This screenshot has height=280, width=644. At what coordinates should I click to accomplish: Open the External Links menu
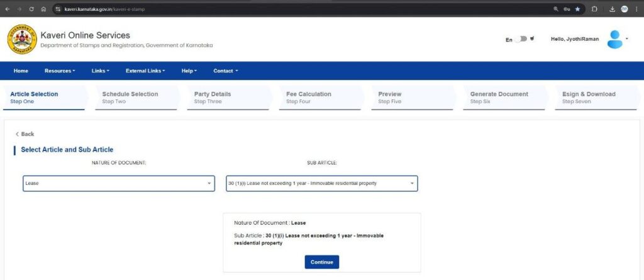click(x=145, y=70)
